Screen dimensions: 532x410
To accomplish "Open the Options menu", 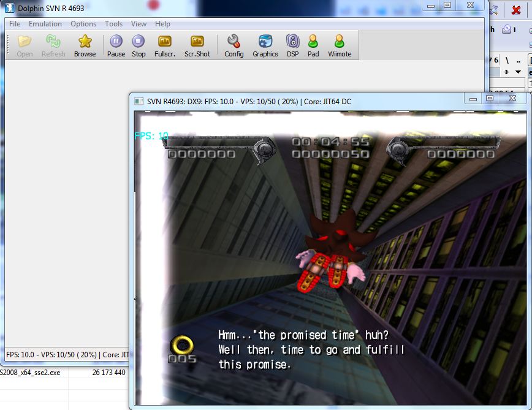I will (83, 24).
